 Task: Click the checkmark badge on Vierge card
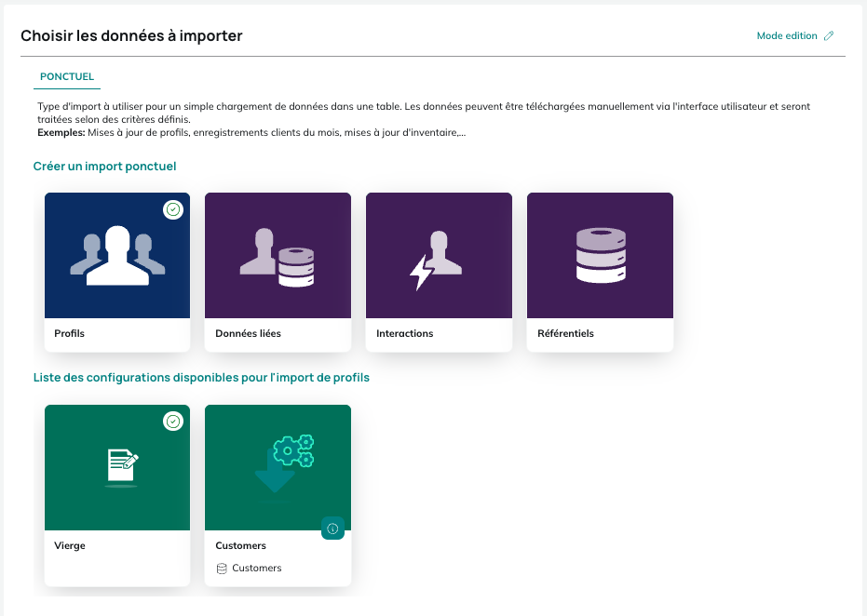pos(173,422)
